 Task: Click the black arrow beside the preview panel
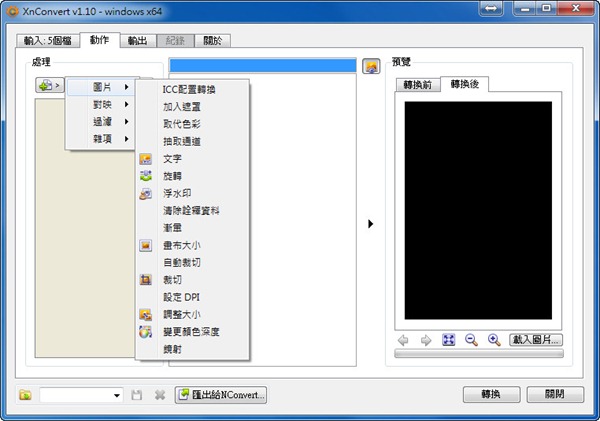(x=370, y=224)
